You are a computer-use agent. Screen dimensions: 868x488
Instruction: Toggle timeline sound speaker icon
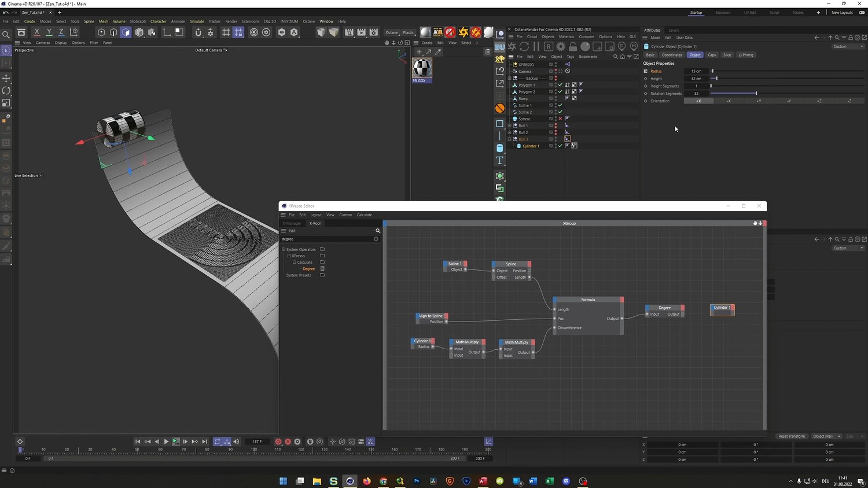[236, 442]
